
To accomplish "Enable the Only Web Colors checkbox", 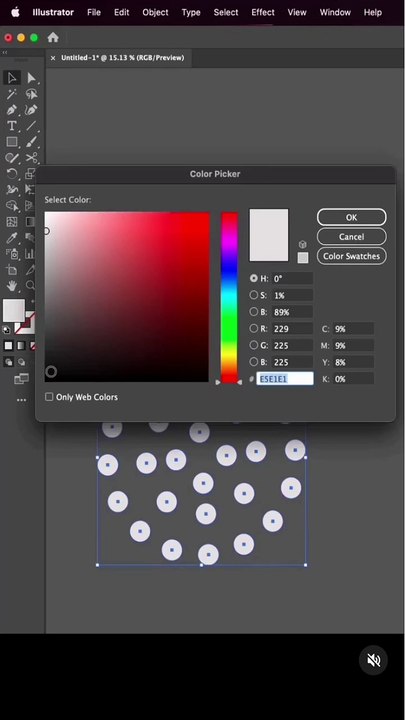I will tap(49, 397).
